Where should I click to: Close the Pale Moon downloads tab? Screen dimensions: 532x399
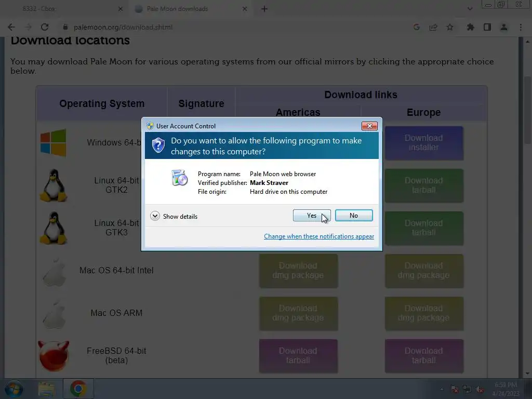[x=245, y=9]
